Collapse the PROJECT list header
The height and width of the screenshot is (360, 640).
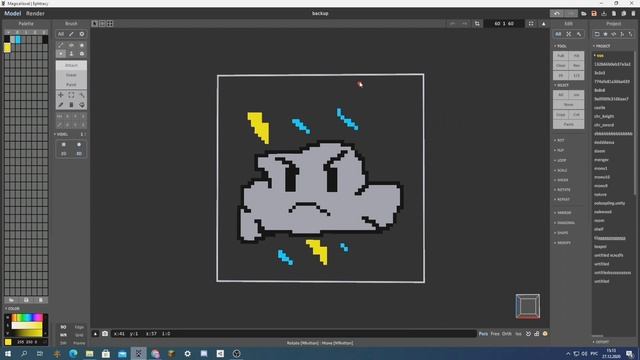pyautogui.click(x=602, y=46)
